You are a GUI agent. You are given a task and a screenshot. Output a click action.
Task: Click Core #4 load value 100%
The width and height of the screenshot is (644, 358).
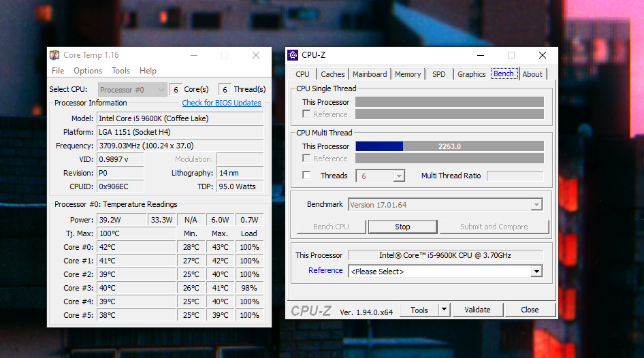pos(249,302)
